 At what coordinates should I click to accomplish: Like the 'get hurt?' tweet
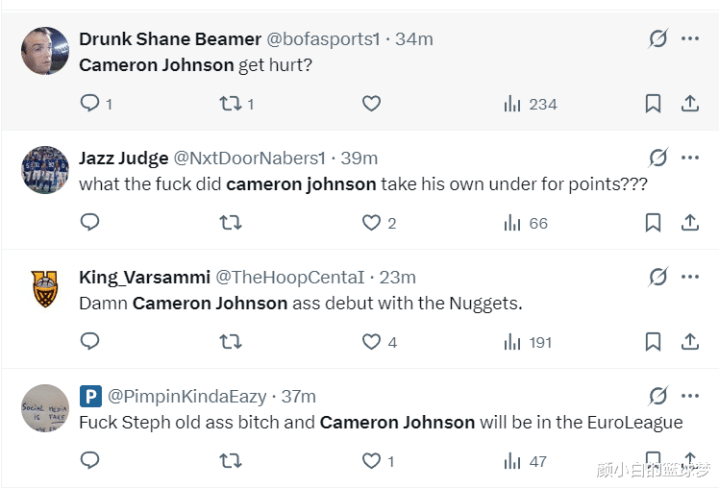pos(371,103)
